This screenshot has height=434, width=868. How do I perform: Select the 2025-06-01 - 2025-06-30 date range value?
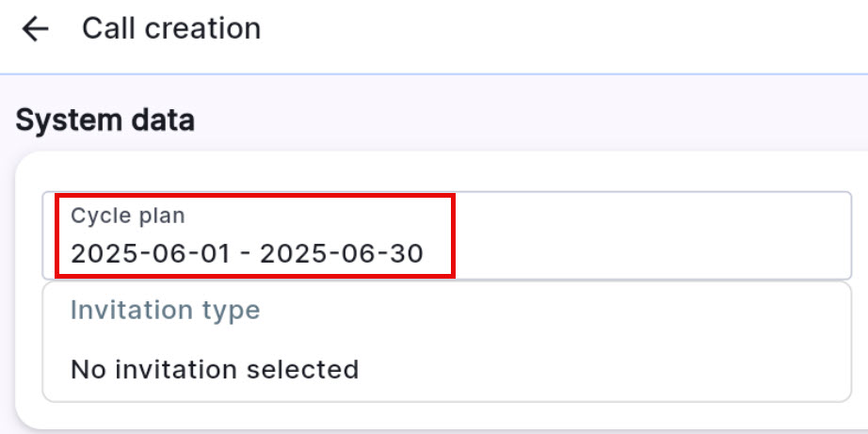coord(247,253)
